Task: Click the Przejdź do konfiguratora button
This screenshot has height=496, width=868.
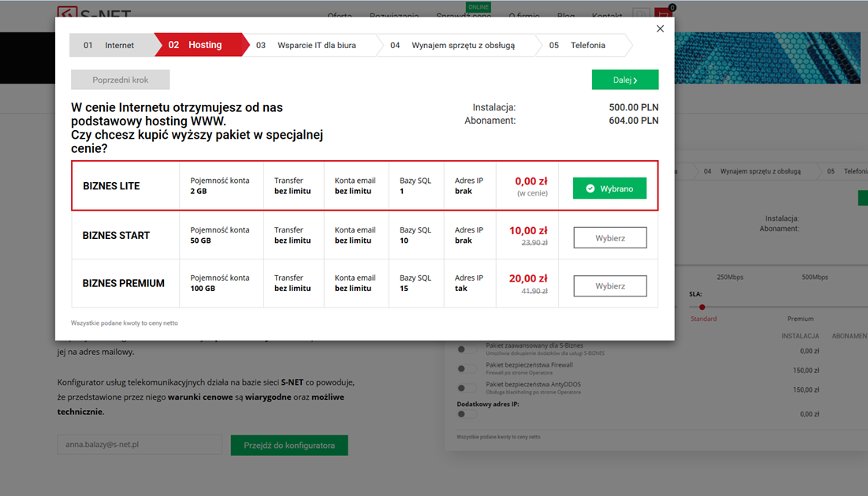Action: 289,445
